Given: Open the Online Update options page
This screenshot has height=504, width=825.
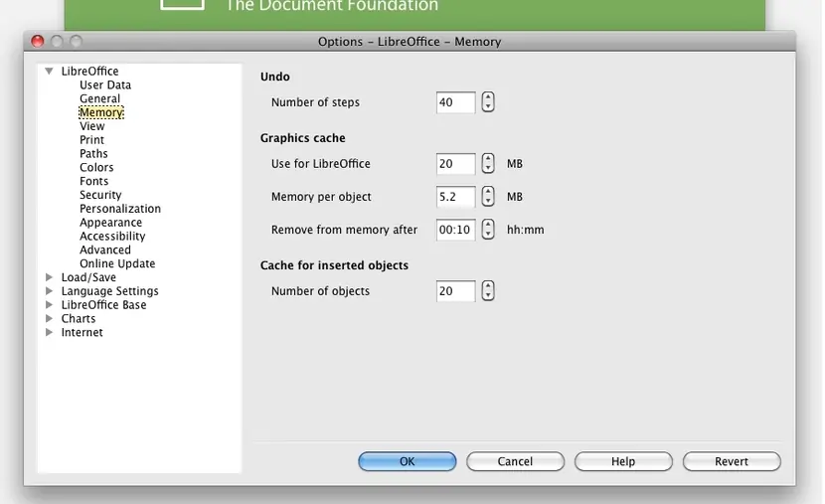Looking at the screenshot, I should click(x=117, y=263).
